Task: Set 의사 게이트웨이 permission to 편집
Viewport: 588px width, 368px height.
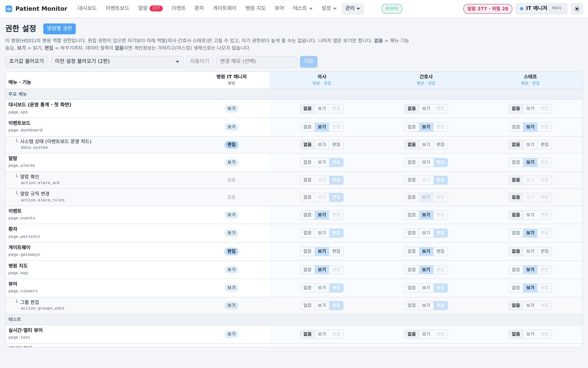Action: pyautogui.click(x=336, y=251)
